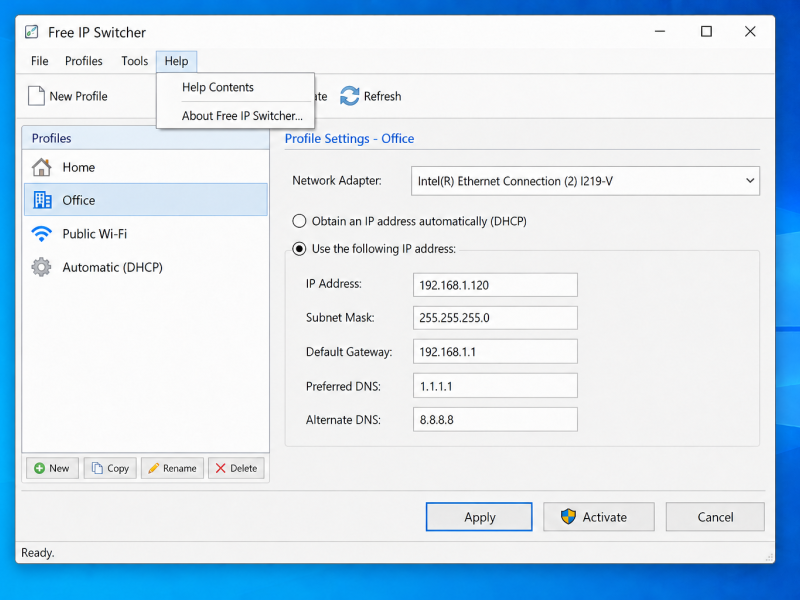The image size is (800, 600).
Task: Click the Free IP Switcher title bar icon
Action: 32,32
